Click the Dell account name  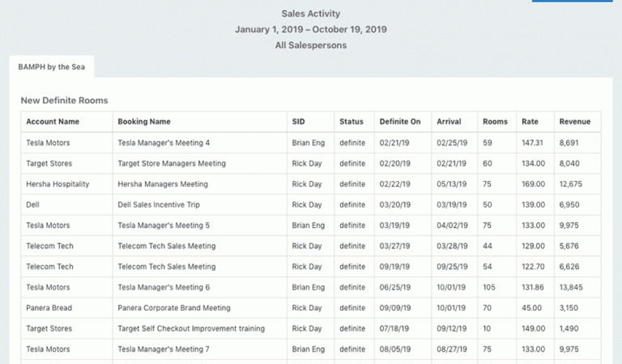pyautogui.click(x=33, y=205)
